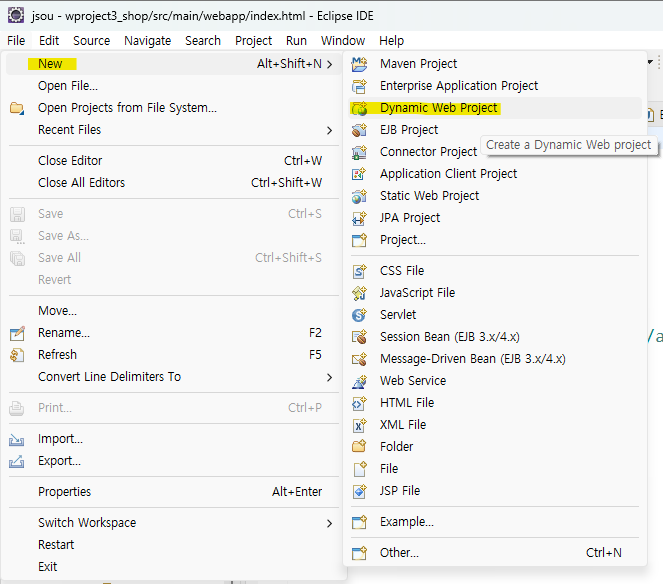
Task: Select Servlet label in submenu
Action: pos(398,315)
